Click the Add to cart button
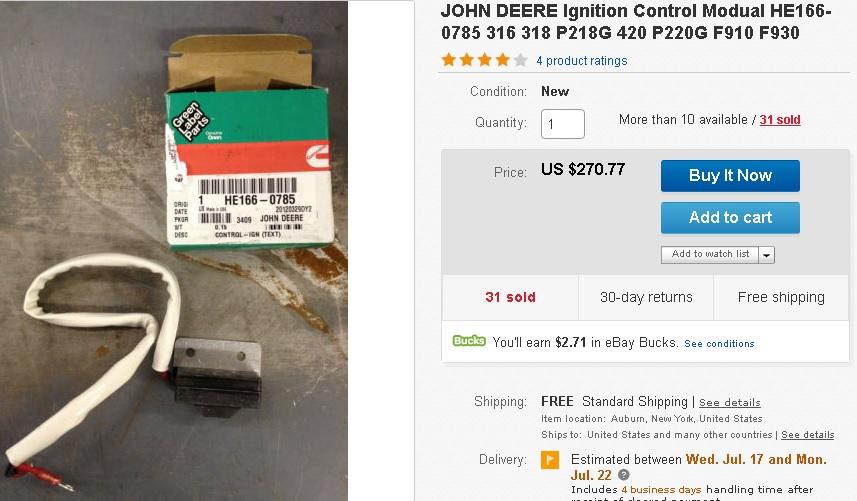The image size is (857, 501). (x=730, y=217)
